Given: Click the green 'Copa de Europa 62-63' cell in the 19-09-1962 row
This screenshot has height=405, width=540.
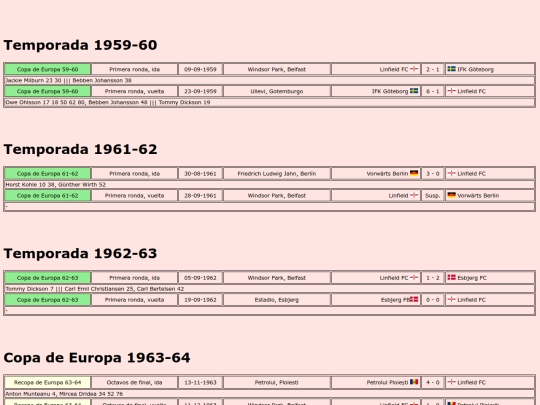Looking at the screenshot, I should pyautogui.click(x=48, y=300).
